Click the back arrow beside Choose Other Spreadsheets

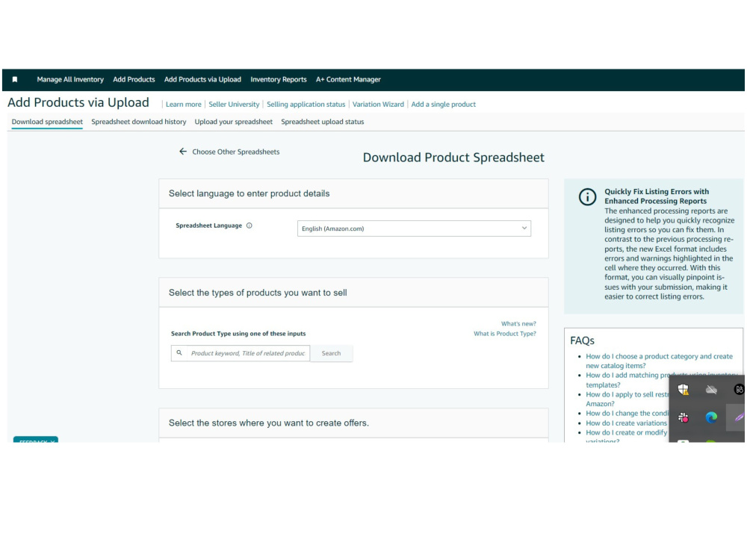(183, 152)
